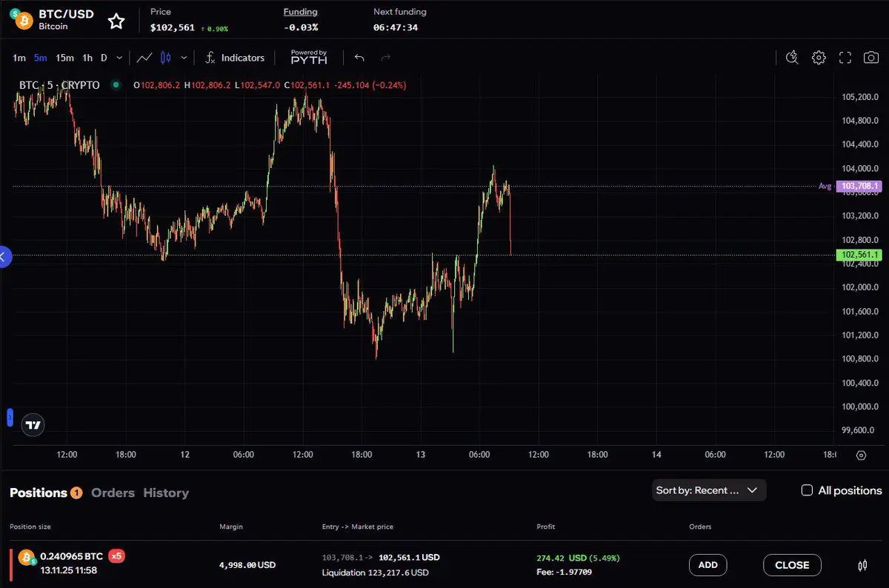The image size is (889, 588).
Task: Click the BTC/USD pair title
Action: 66,13
